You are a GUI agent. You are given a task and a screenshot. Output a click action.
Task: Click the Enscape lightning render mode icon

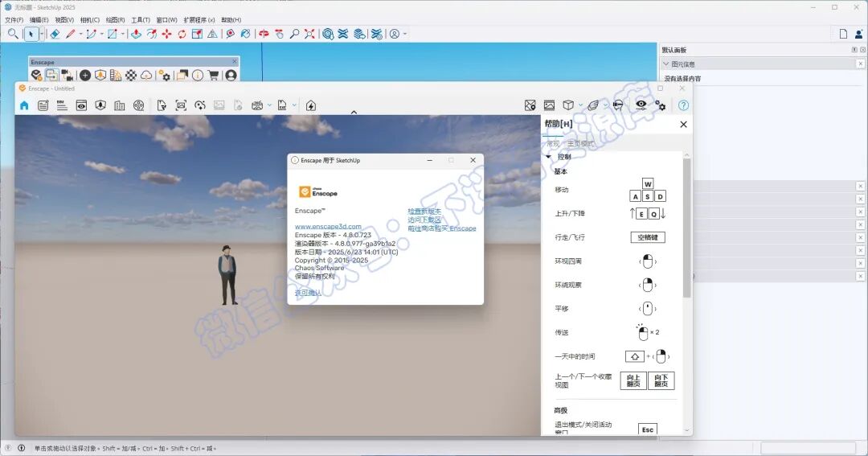[x=311, y=105]
